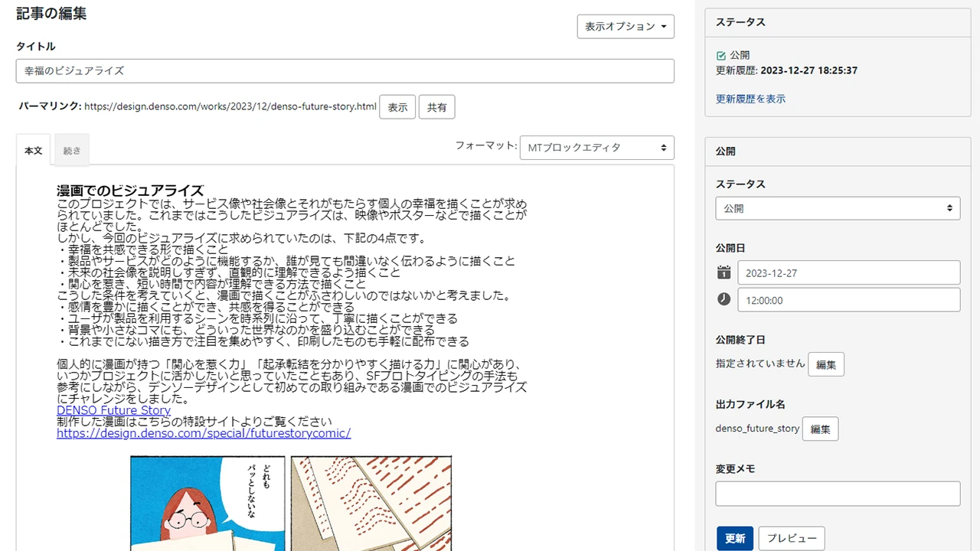Click the publish time field 12:00:00
The height and width of the screenshot is (551, 980).
848,299
